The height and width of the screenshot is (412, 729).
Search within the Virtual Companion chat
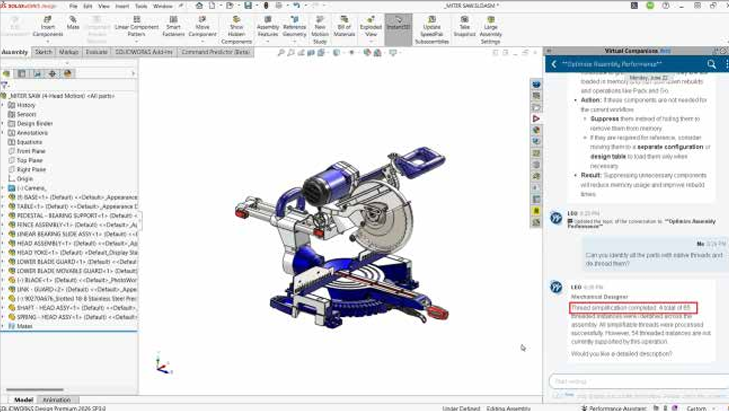711,64
